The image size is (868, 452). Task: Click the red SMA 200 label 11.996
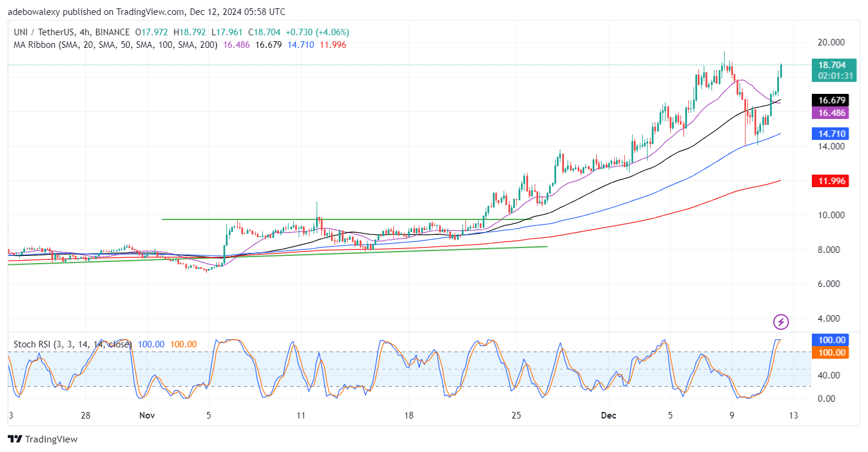tap(832, 181)
